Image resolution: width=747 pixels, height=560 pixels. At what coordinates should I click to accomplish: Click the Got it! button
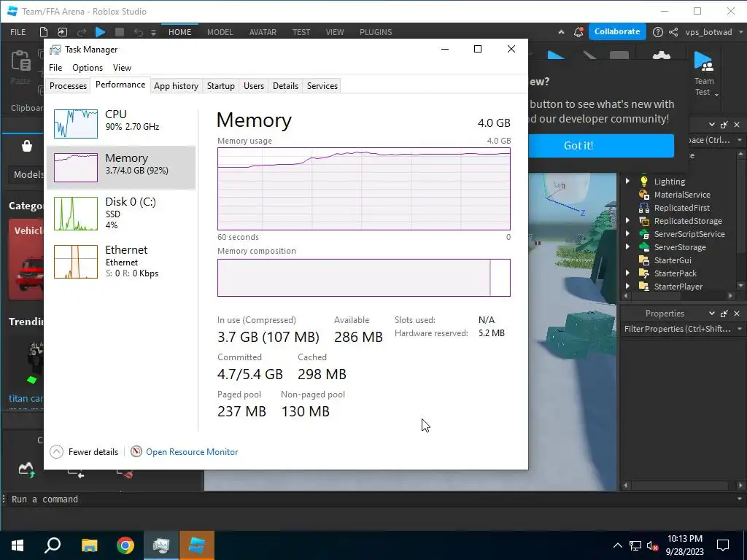coord(601,145)
